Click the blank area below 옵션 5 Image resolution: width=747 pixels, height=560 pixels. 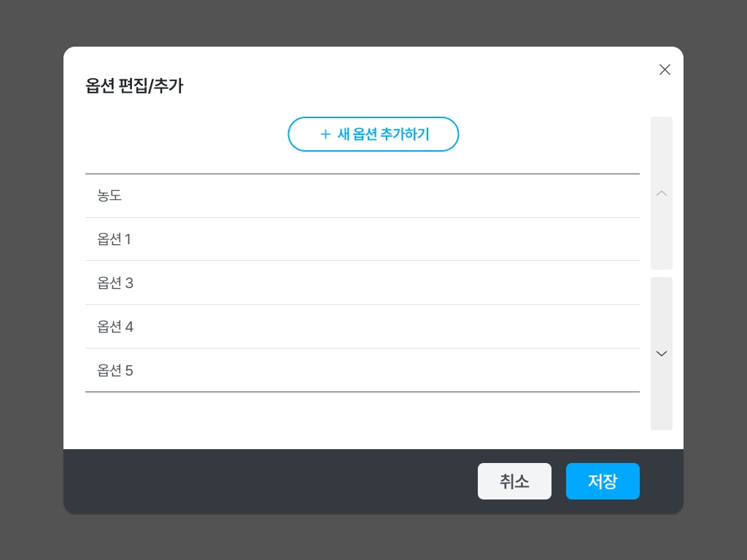point(362,420)
